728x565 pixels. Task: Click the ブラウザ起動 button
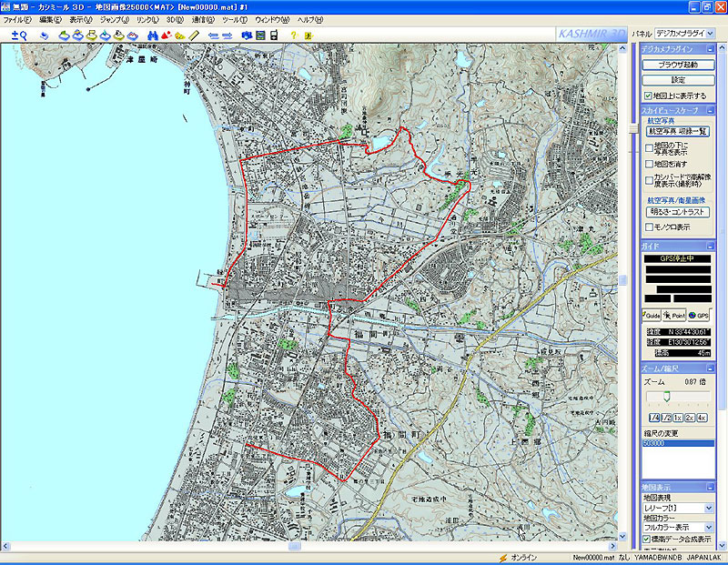pos(678,65)
